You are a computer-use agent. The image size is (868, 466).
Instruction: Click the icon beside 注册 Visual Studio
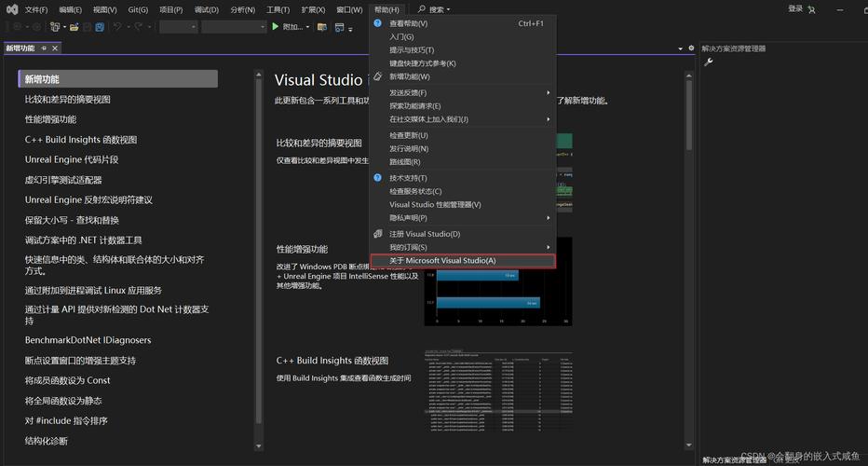[377, 234]
